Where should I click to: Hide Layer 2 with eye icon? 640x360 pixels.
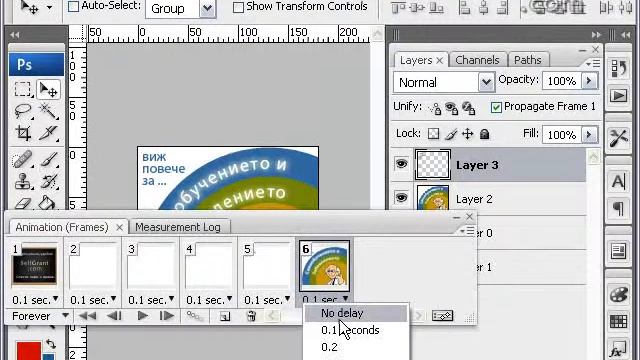coord(401,198)
